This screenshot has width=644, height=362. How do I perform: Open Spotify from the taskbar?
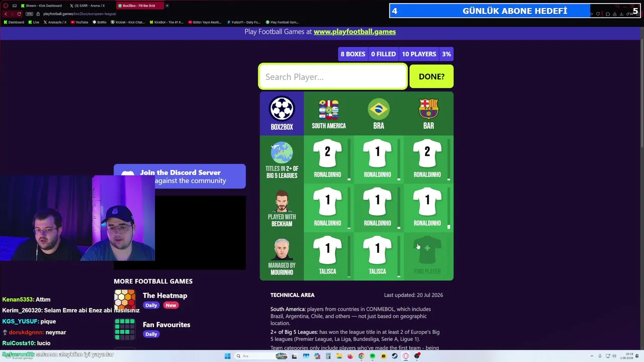[x=372, y=356]
